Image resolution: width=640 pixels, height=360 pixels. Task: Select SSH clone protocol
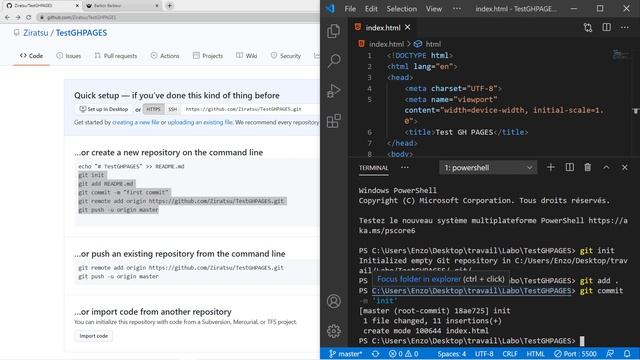[173, 109]
